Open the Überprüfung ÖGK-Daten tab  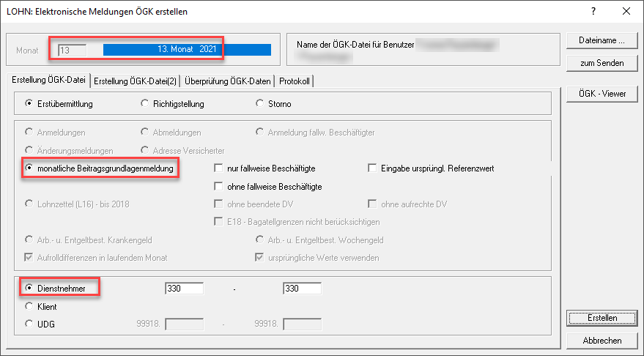click(226, 81)
